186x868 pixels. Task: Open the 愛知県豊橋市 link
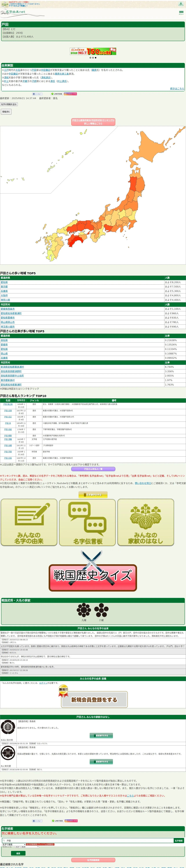pos(8,318)
